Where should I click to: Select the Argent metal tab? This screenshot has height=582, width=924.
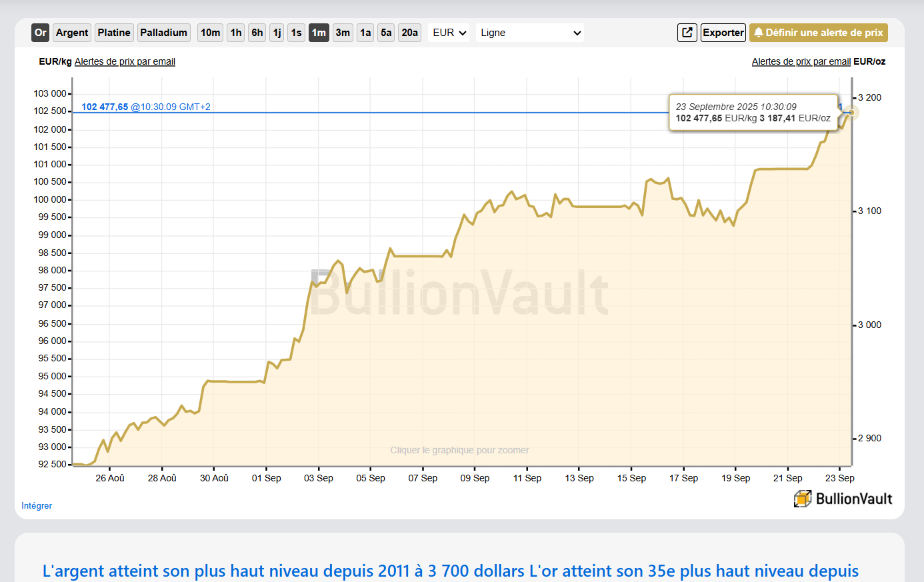(x=72, y=33)
